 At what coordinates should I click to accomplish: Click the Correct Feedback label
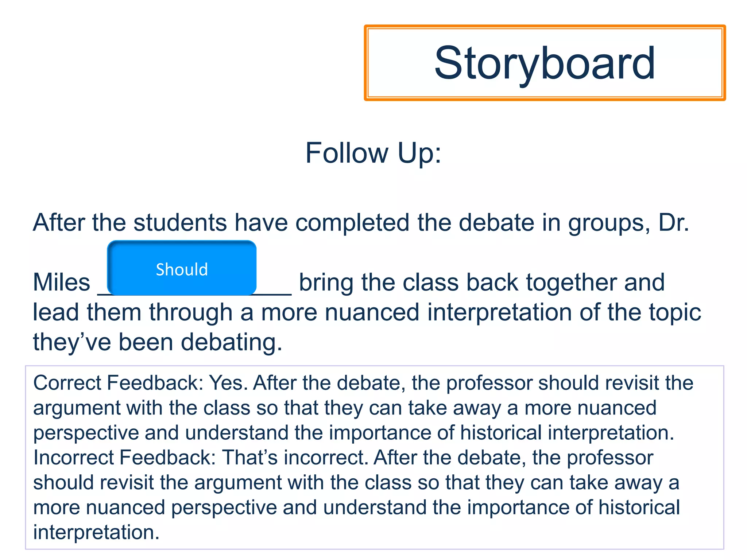118,383
